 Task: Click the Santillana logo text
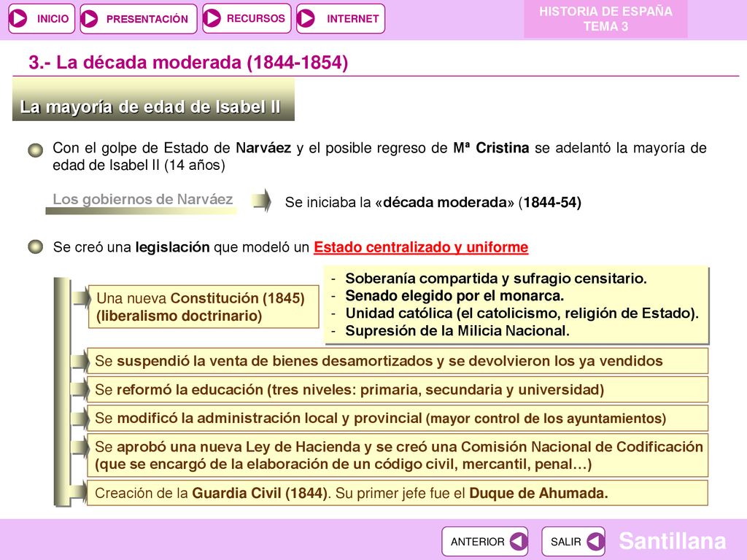click(672, 542)
